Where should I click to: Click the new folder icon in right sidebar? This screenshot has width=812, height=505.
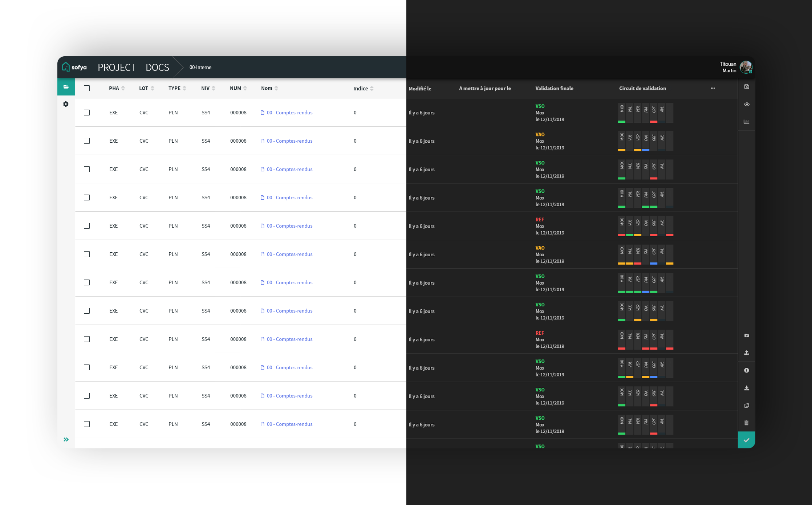pos(747,335)
